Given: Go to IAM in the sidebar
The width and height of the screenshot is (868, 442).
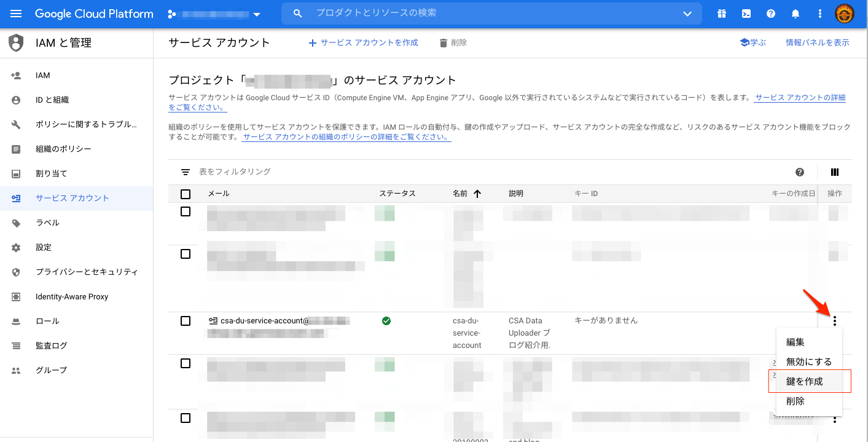Looking at the screenshot, I should point(76,75).
